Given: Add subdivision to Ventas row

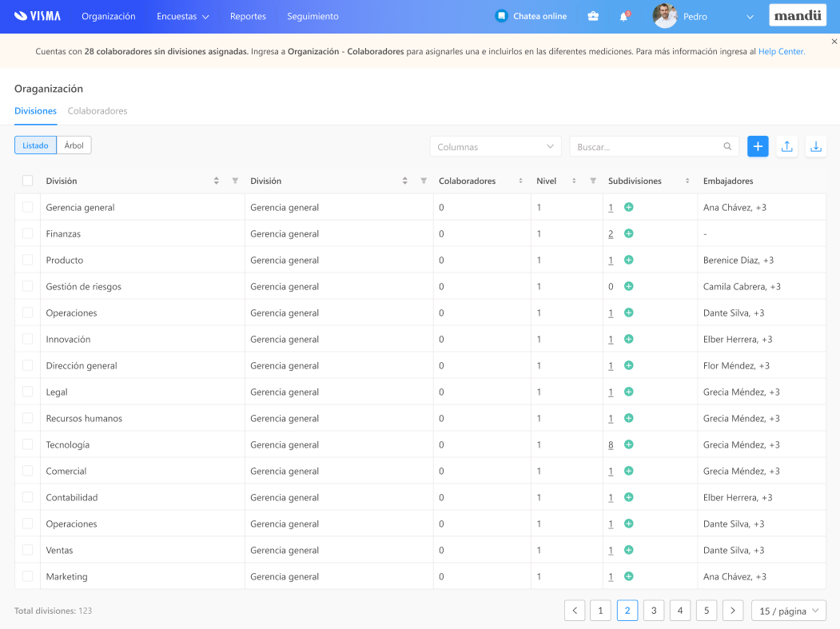Looking at the screenshot, I should 629,550.
